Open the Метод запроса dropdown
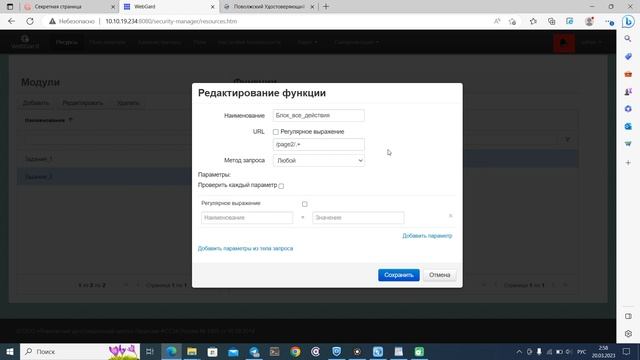 [x=318, y=160]
